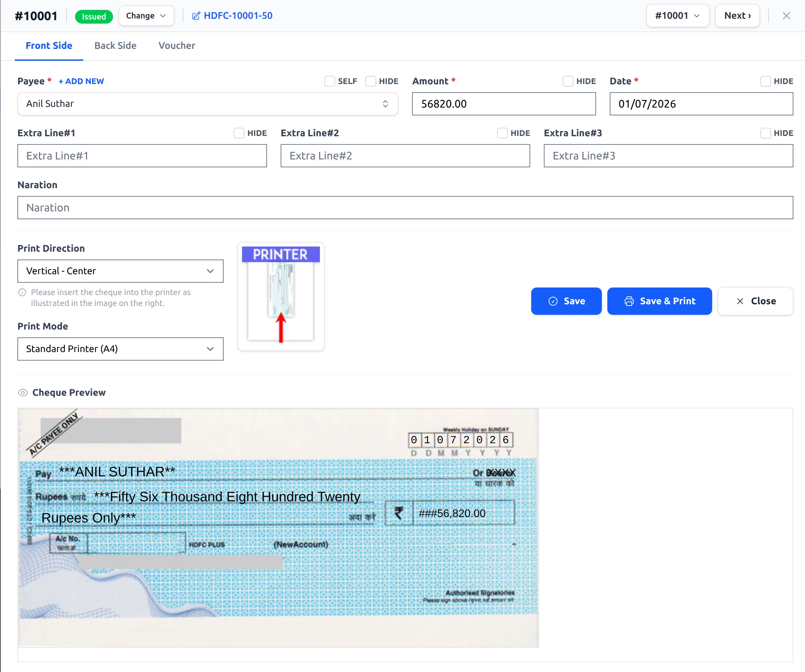Click the Amount input field
This screenshot has width=805, height=672.
coord(504,104)
